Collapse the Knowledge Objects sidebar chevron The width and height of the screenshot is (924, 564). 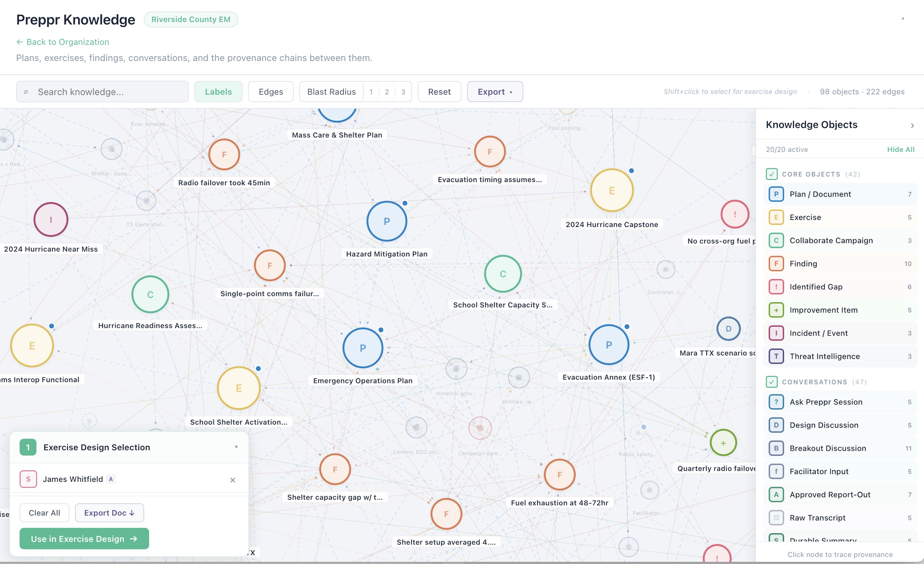click(x=912, y=125)
